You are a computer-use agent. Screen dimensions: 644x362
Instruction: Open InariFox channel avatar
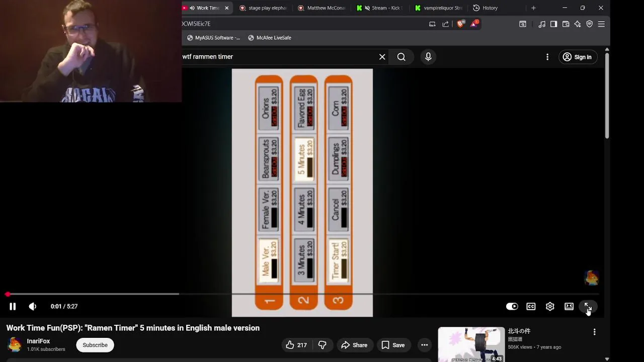coord(15,345)
